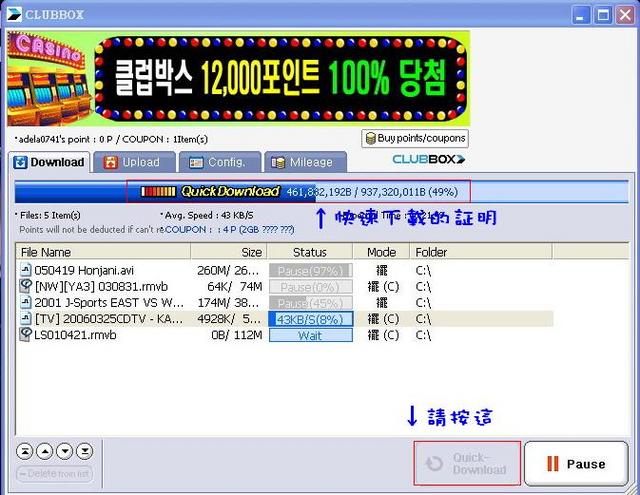Select file [NW][YA3] 030831.rmvb
The height and width of the screenshot is (495, 640).
coord(101,286)
